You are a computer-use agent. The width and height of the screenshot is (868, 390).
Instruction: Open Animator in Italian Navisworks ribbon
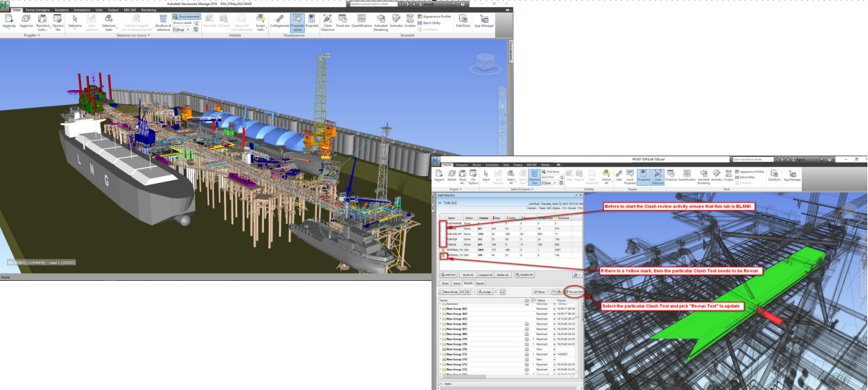[x=396, y=20]
